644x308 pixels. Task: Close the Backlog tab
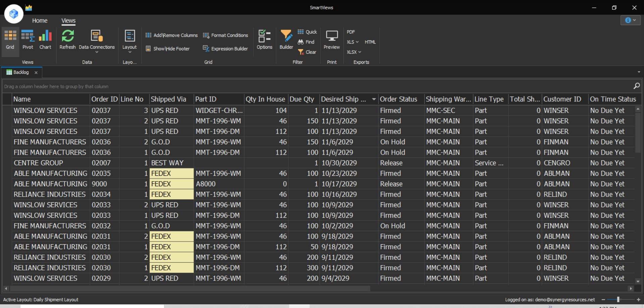(36, 72)
